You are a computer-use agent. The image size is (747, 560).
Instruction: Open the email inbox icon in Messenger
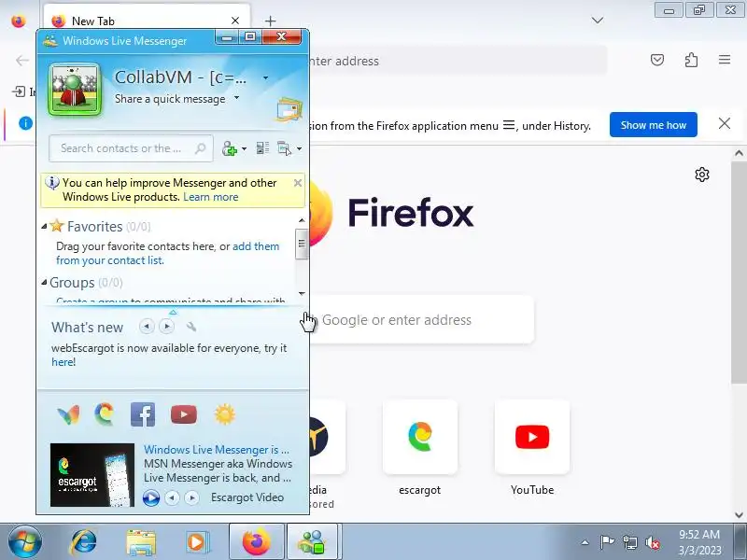coord(289,109)
